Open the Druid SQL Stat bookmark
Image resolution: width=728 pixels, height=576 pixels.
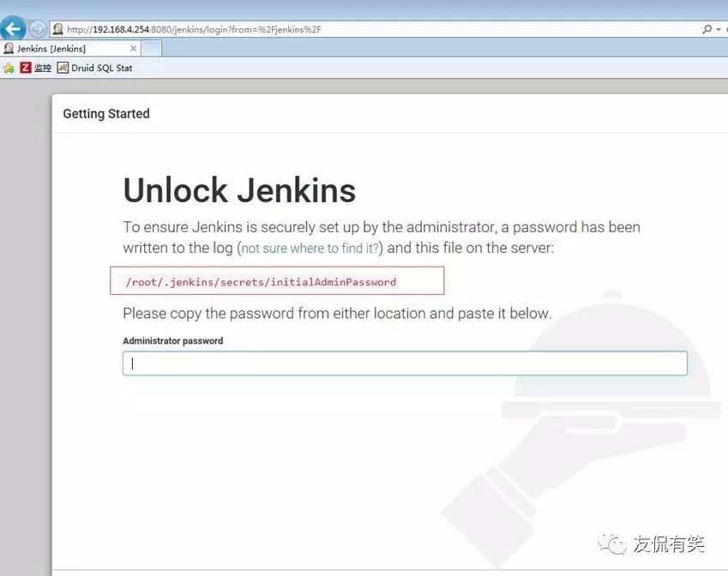[x=94, y=68]
